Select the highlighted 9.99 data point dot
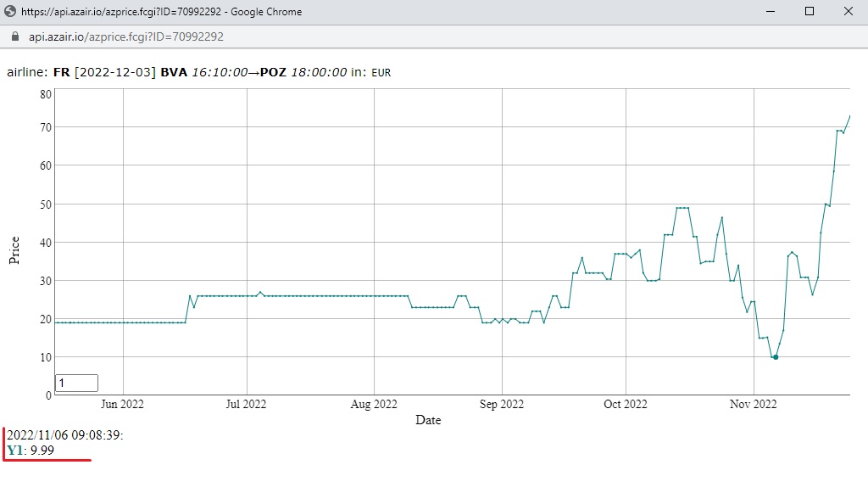This screenshot has height=504, width=868. click(x=776, y=357)
